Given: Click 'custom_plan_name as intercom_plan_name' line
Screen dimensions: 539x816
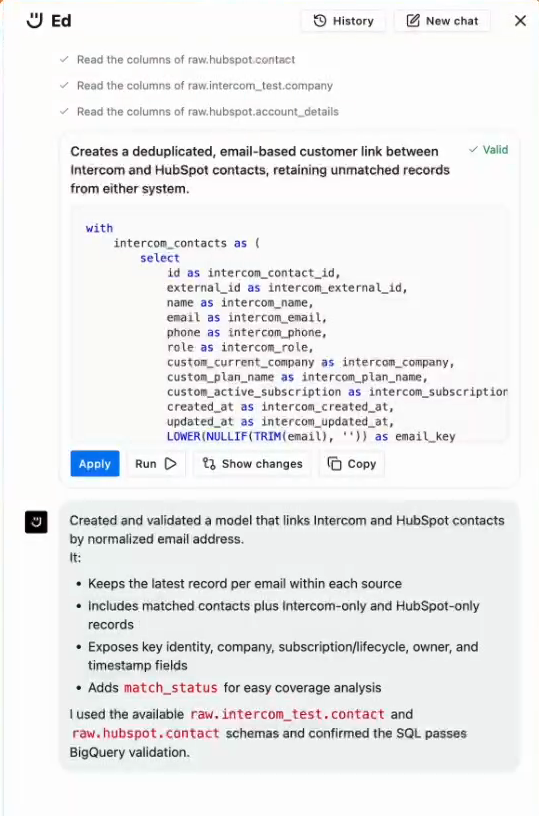Looking at the screenshot, I should (x=297, y=377).
